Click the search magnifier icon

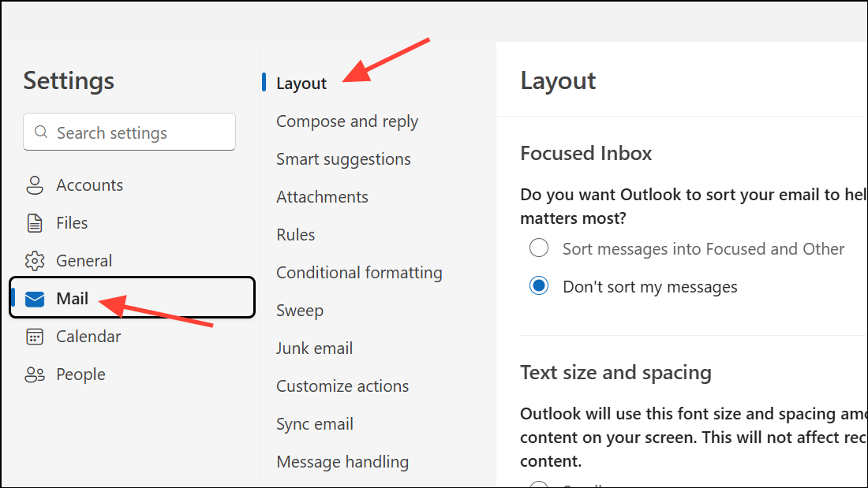(41, 132)
